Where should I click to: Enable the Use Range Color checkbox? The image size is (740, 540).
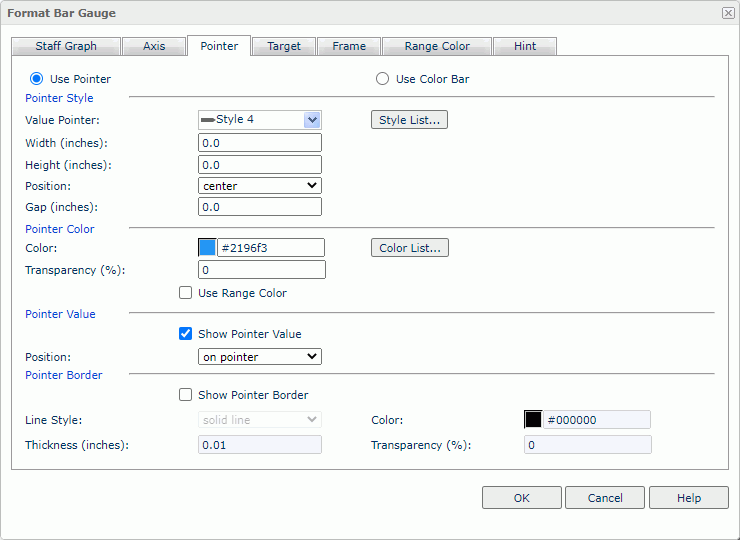(x=185, y=293)
